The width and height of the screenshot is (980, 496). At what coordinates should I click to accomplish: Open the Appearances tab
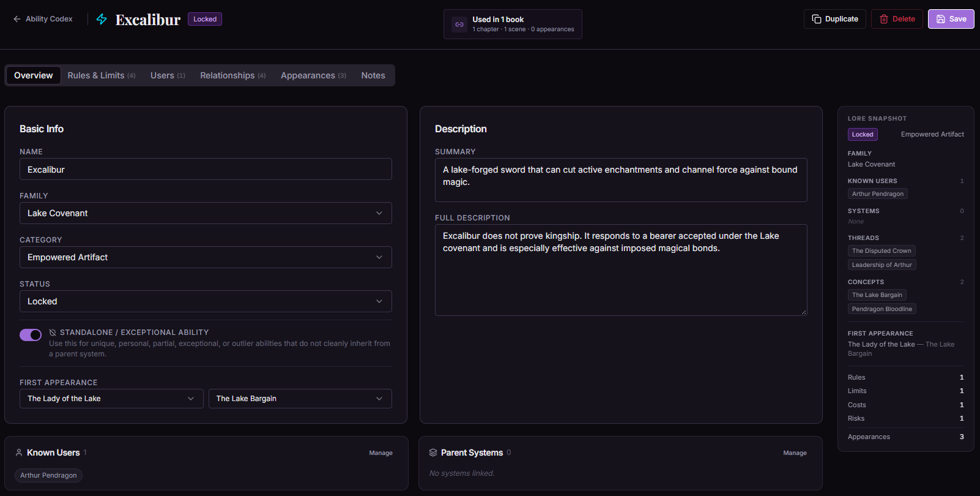coord(313,75)
